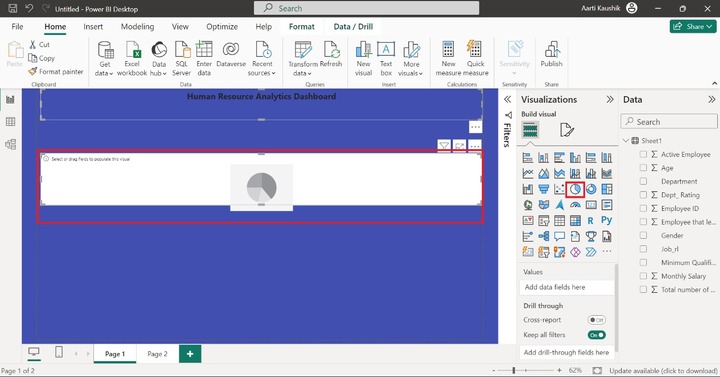Add a new page with plus button
This screenshot has width=720, height=377.
pos(190,354)
